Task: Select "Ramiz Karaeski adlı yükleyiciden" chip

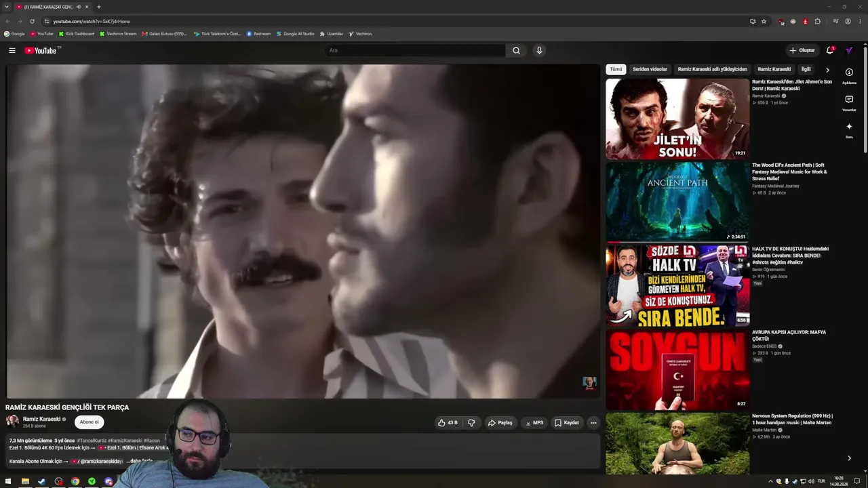Action: pyautogui.click(x=712, y=69)
